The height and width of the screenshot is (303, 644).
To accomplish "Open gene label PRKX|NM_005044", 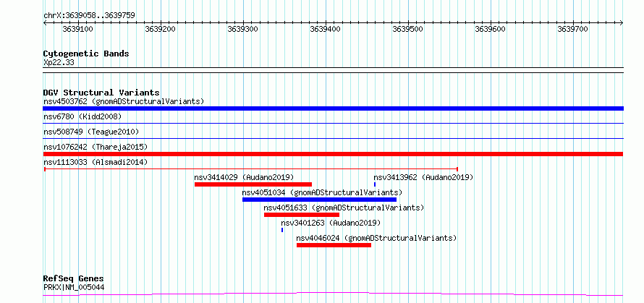I will 74,287.
